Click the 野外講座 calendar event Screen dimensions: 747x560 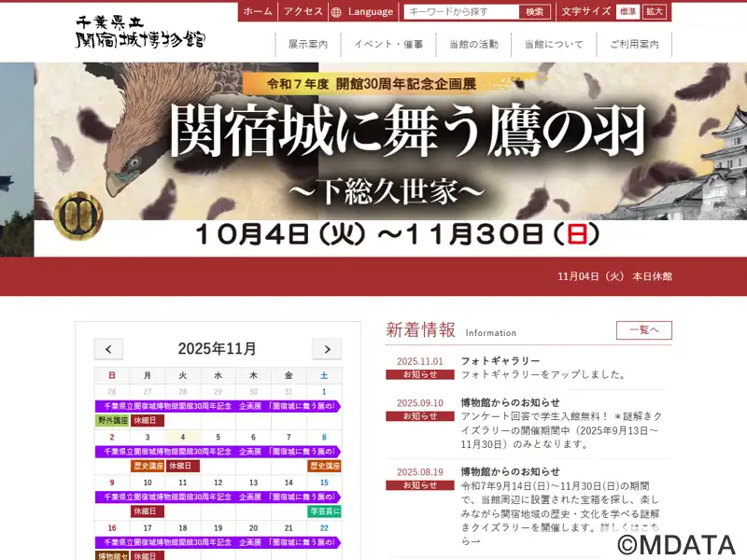pos(113,421)
